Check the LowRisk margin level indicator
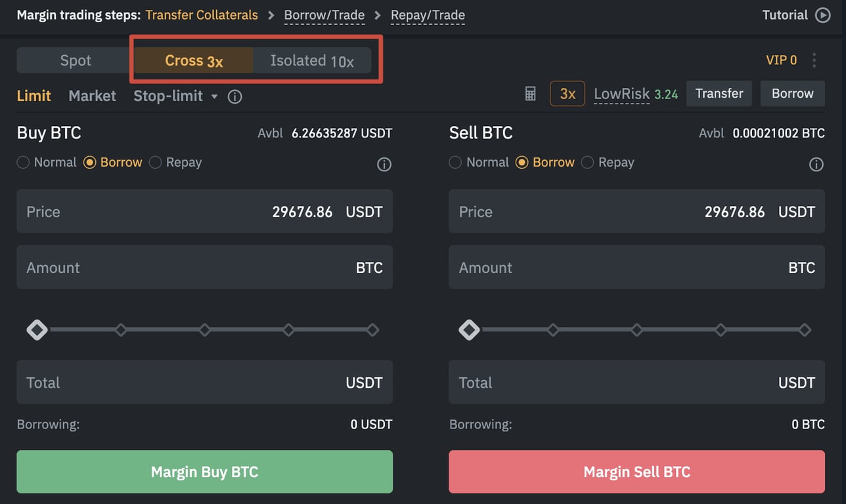 (x=621, y=94)
